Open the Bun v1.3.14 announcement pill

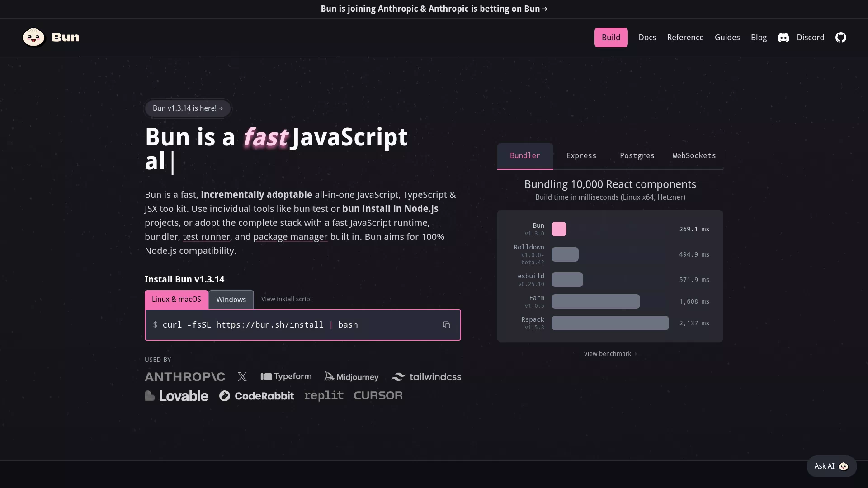(x=188, y=108)
